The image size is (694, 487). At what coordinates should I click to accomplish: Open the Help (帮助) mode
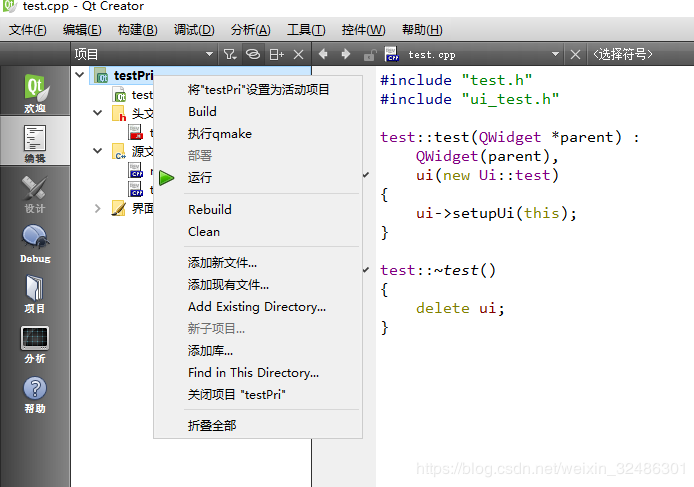(35, 394)
